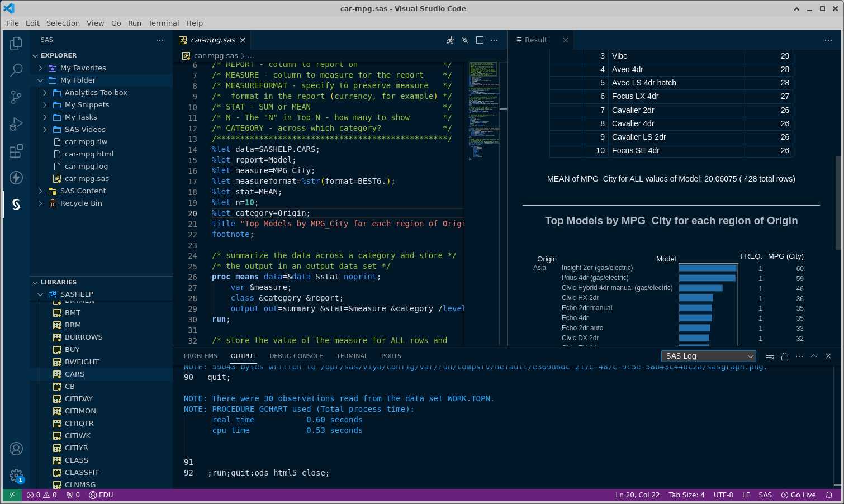844x504 pixels.
Task: Open the Terminal menu
Action: [163, 23]
